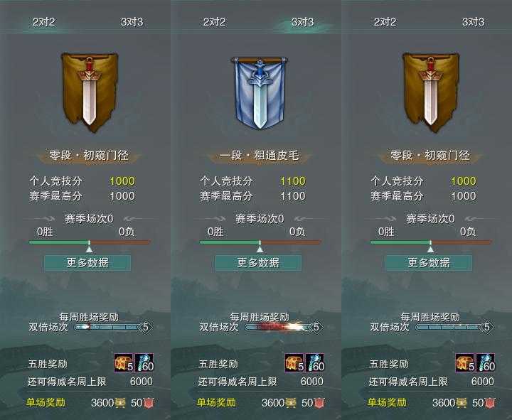This screenshot has width=512, height=420.
Task: Click the 双倍场次 diamond number 5 in the left panel
Action: pyautogui.click(x=146, y=327)
